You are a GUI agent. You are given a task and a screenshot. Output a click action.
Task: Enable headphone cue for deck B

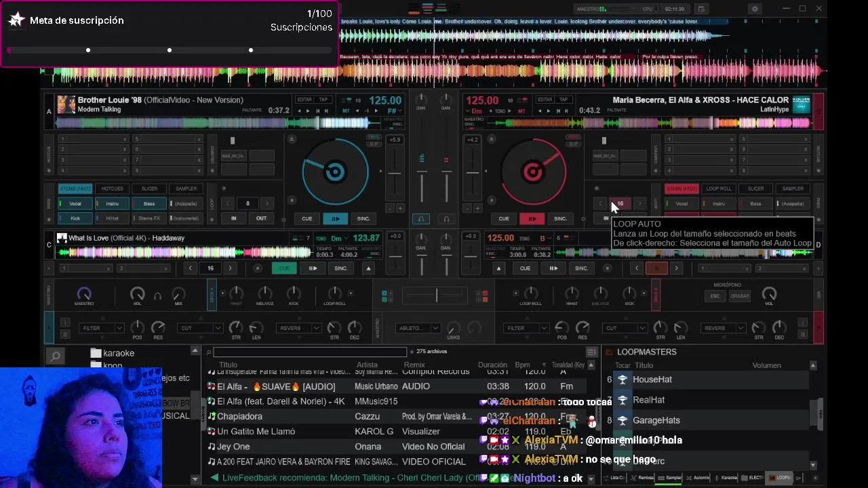click(446, 219)
